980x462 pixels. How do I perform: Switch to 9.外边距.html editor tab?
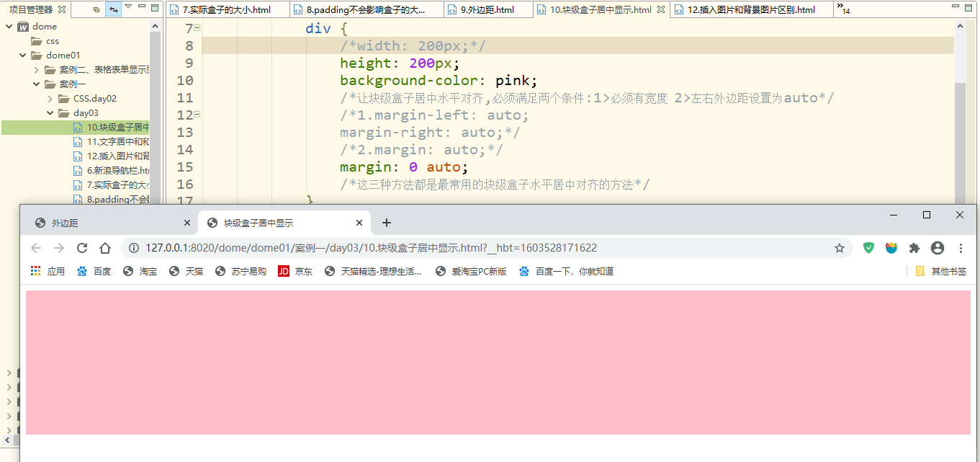[488, 9]
